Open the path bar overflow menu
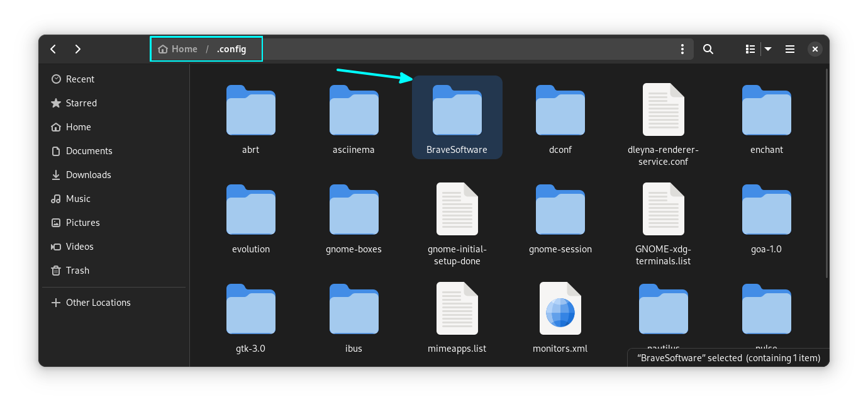The height and width of the screenshot is (409, 868). pos(682,48)
